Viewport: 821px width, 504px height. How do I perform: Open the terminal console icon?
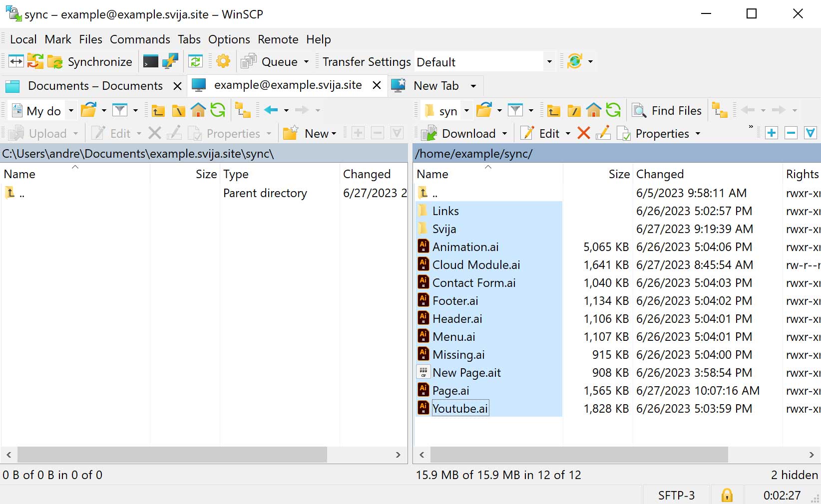pyautogui.click(x=150, y=62)
